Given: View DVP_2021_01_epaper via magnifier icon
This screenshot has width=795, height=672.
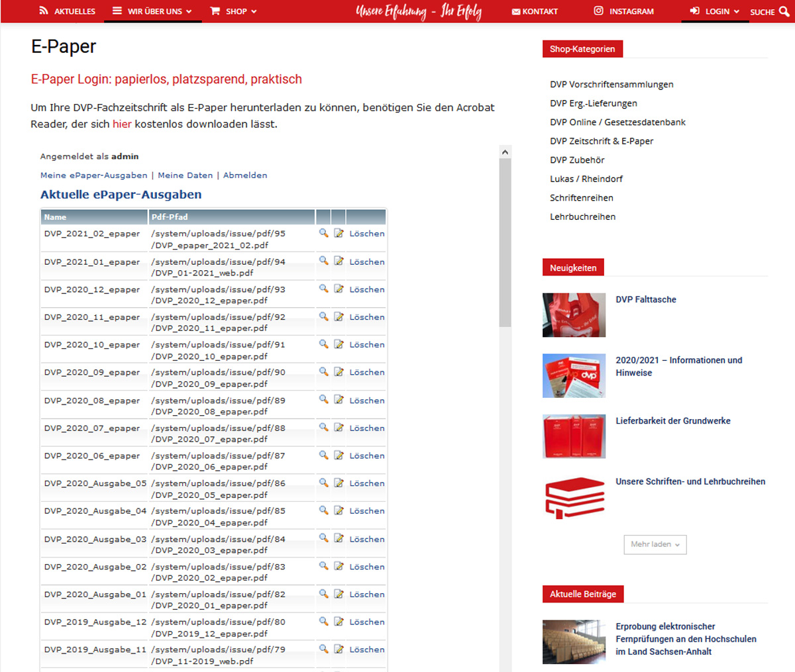Looking at the screenshot, I should click(x=323, y=261).
